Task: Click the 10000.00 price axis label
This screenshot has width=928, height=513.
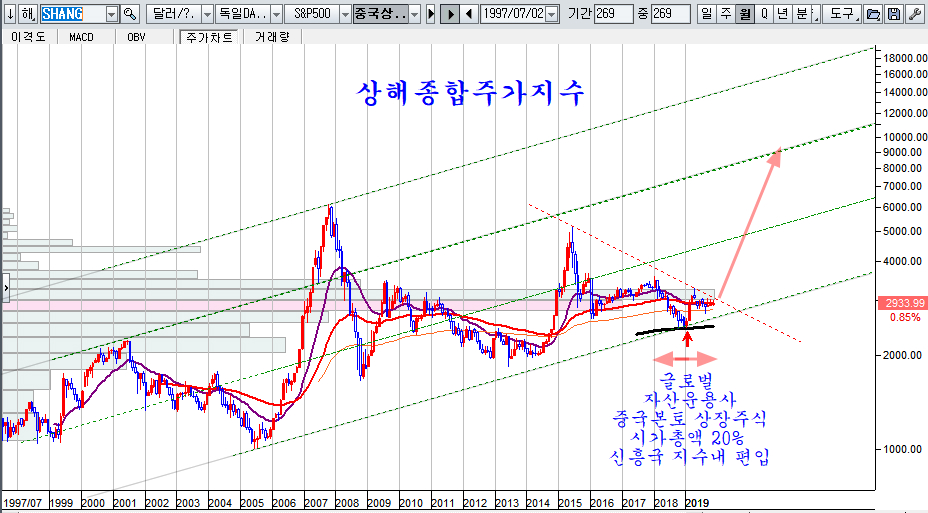Action: click(x=905, y=137)
